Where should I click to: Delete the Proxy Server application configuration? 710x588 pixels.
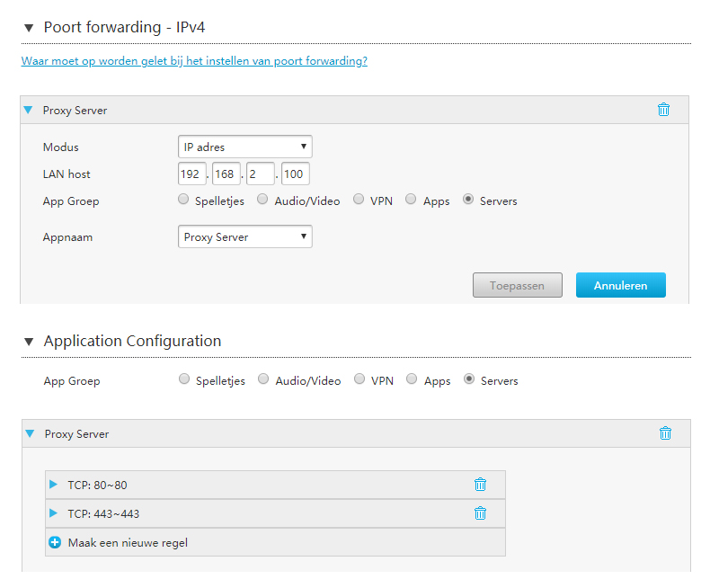coord(665,433)
